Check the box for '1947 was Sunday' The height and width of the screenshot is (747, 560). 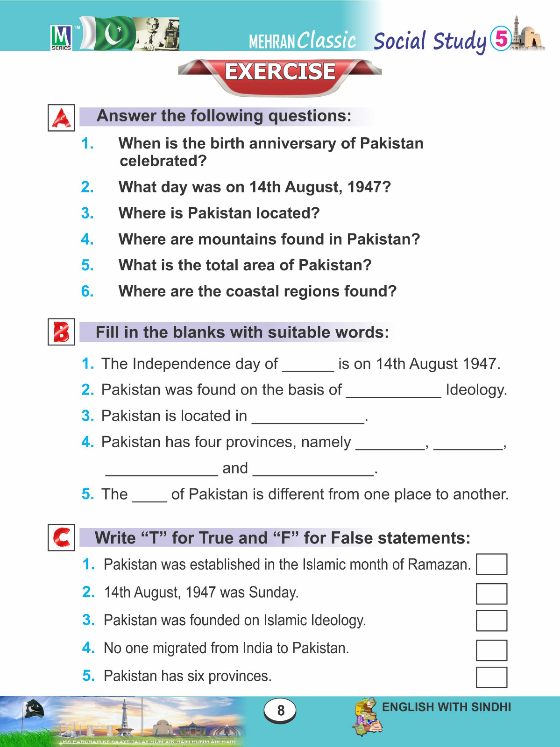point(491,593)
